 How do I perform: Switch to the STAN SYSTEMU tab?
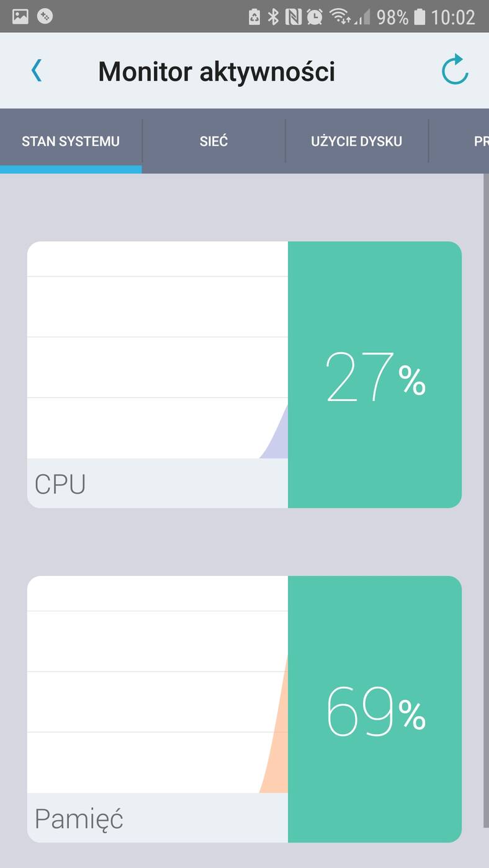point(71,141)
